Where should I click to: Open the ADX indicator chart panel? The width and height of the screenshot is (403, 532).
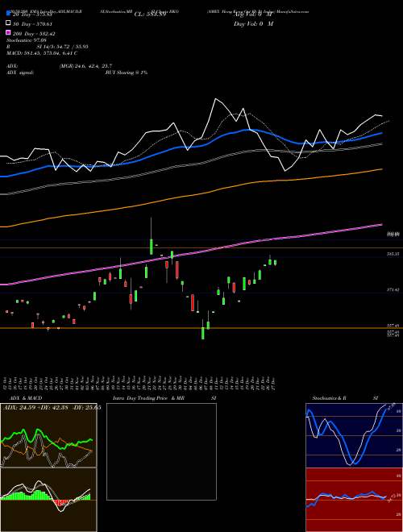coord(48,435)
